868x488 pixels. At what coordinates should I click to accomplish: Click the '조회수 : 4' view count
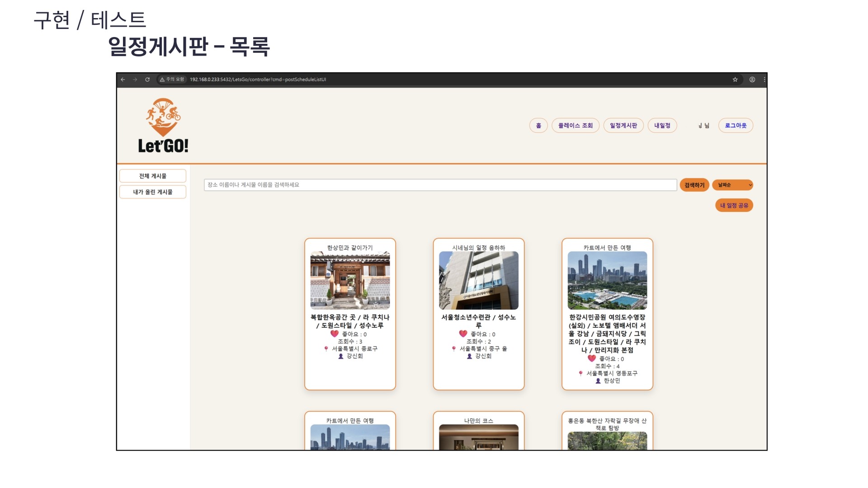607,366
